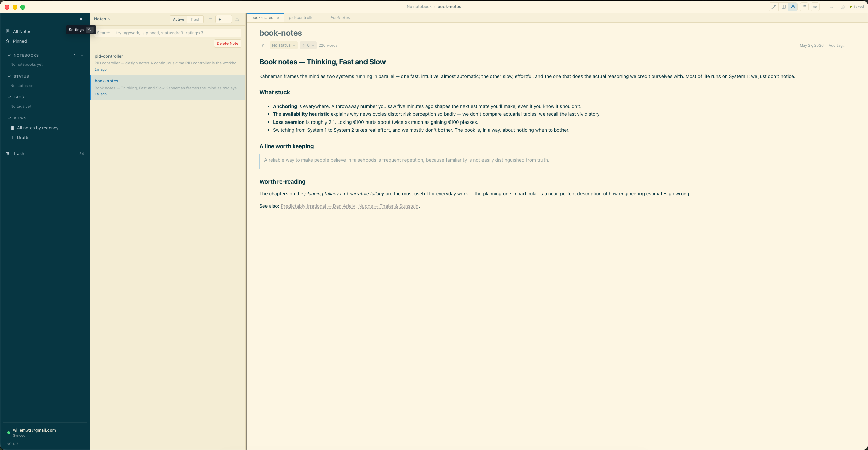Select the Trash filter toggle

coord(195,19)
